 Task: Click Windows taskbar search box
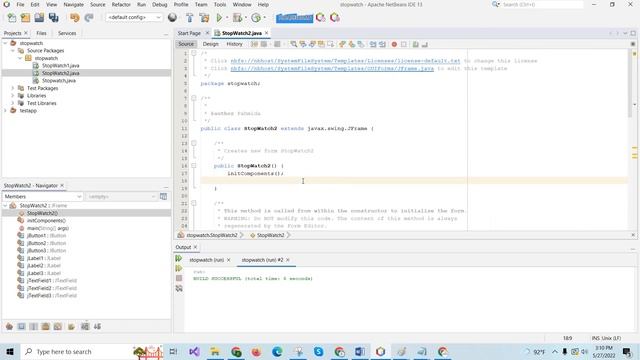click(x=92, y=351)
